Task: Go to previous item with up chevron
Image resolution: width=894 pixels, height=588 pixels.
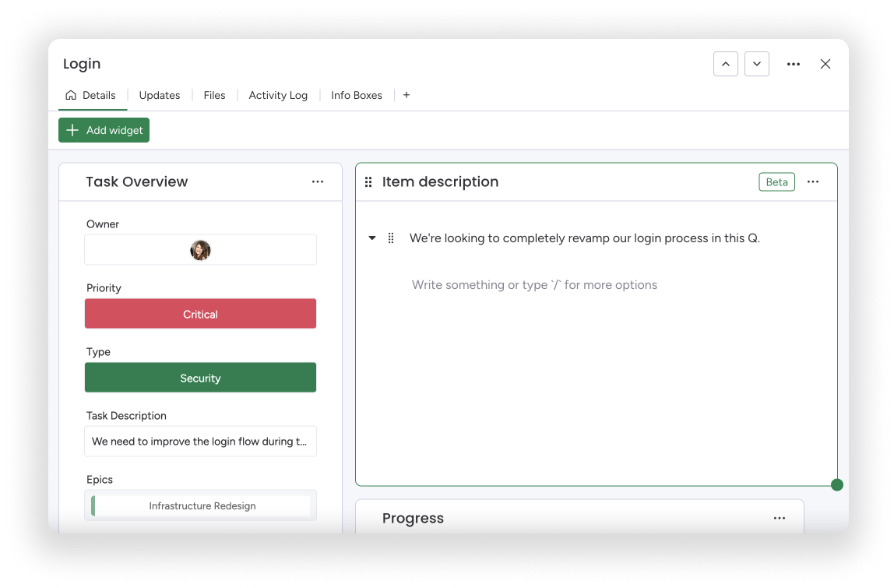Action: pyautogui.click(x=725, y=64)
